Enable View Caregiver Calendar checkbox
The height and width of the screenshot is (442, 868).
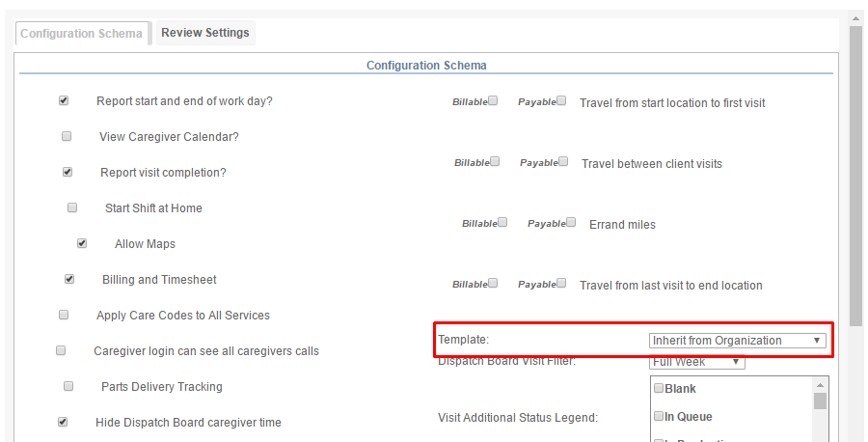67,136
